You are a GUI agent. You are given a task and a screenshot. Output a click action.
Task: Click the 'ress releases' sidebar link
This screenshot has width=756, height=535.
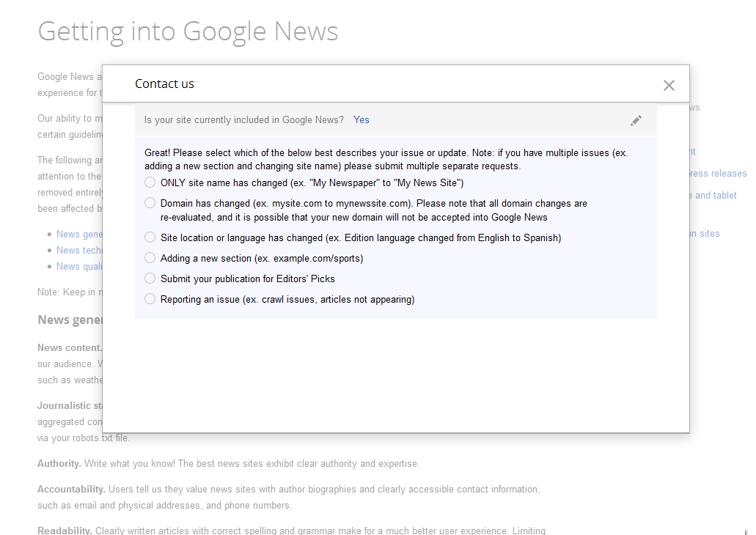(x=718, y=174)
